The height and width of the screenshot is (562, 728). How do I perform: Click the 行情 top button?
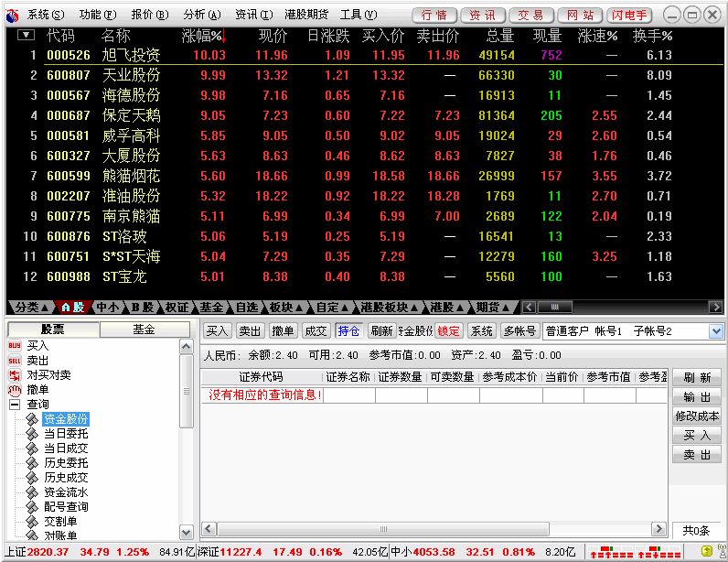[434, 16]
